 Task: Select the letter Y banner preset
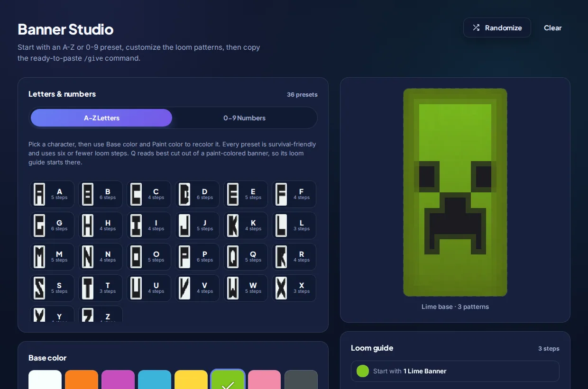pyautogui.click(x=52, y=314)
